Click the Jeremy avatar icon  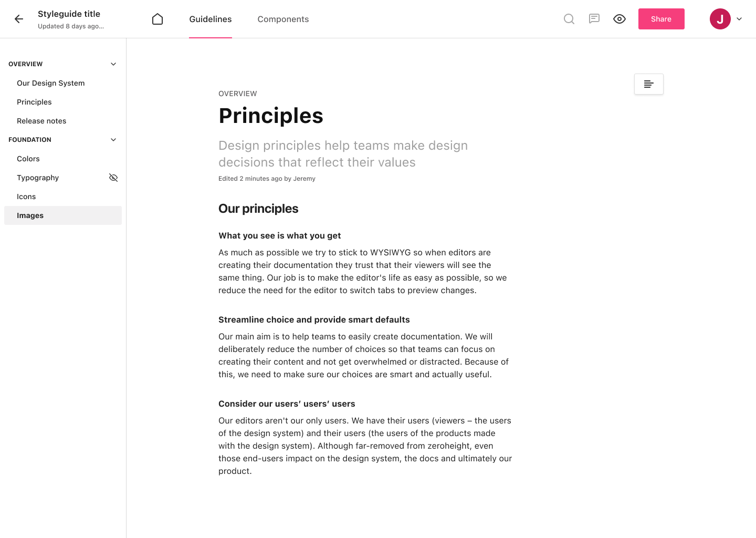pos(720,19)
